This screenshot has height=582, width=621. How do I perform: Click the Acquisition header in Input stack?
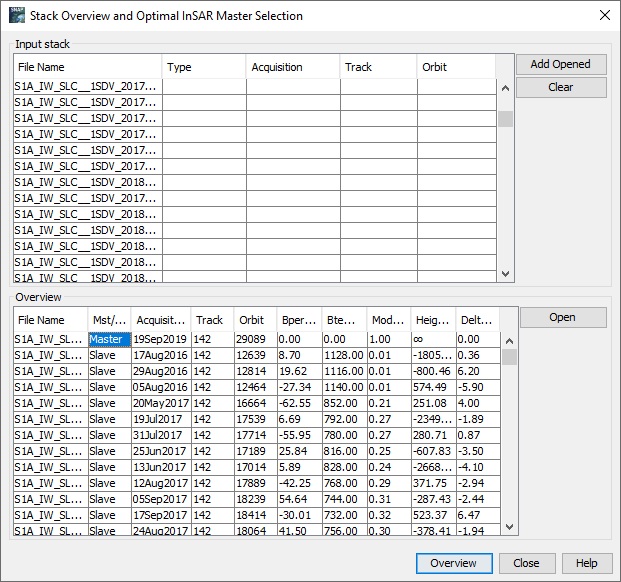pos(293,67)
